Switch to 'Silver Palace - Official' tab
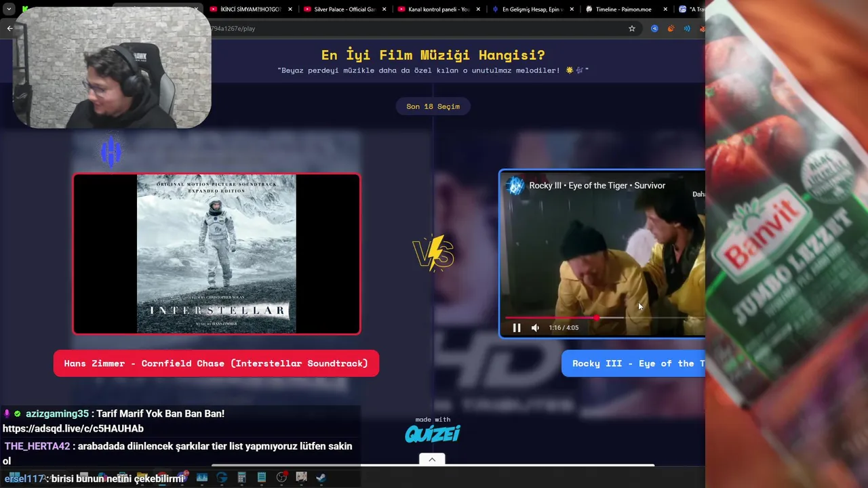 pos(344,9)
